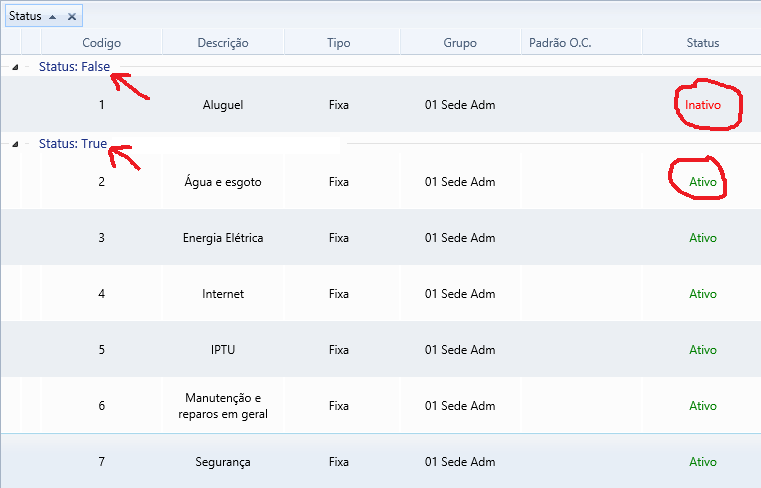The height and width of the screenshot is (488, 761).
Task: Select the Segurança description cell
Action: [223, 462]
